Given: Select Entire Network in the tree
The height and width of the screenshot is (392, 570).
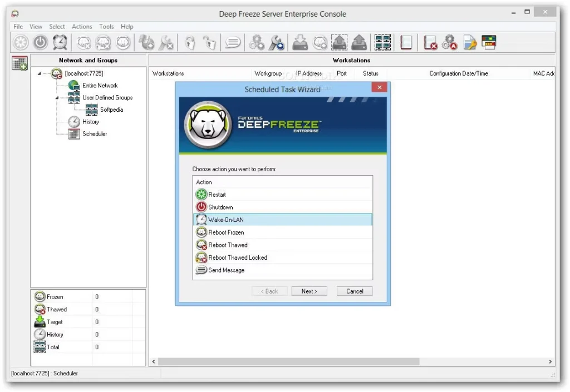Looking at the screenshot, I should tap(100, 86).
